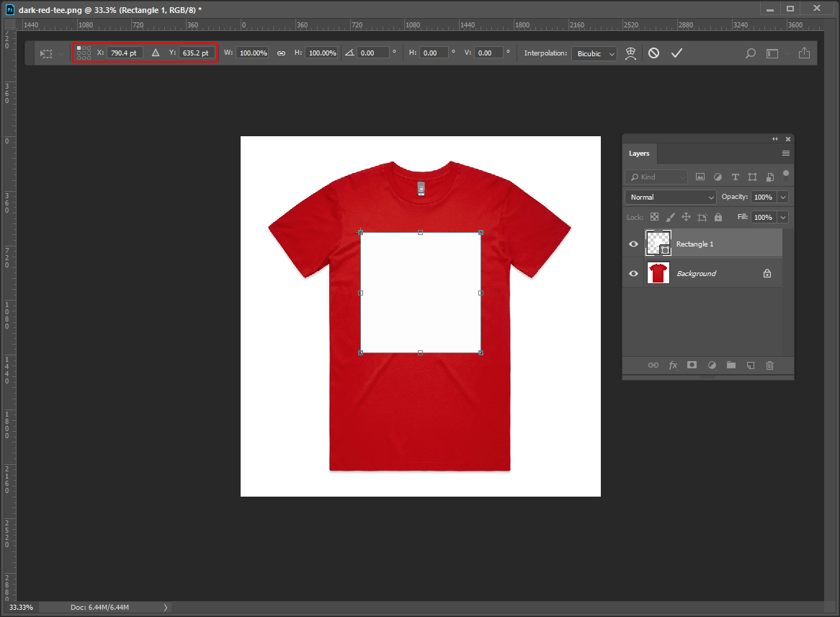Screen dimensions: 840x617
Task: Toggle layer filtering switch
Action: 786,176
